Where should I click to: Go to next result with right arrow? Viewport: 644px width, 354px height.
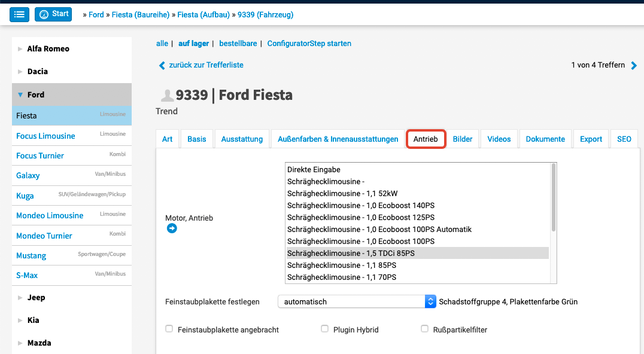pyautogui.click(x=634, y=65)
